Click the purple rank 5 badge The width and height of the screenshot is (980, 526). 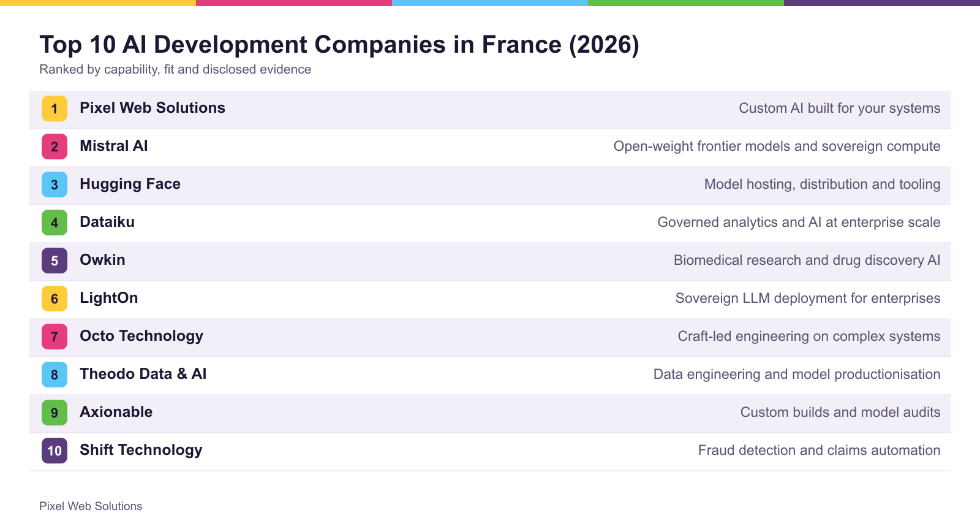55,261
